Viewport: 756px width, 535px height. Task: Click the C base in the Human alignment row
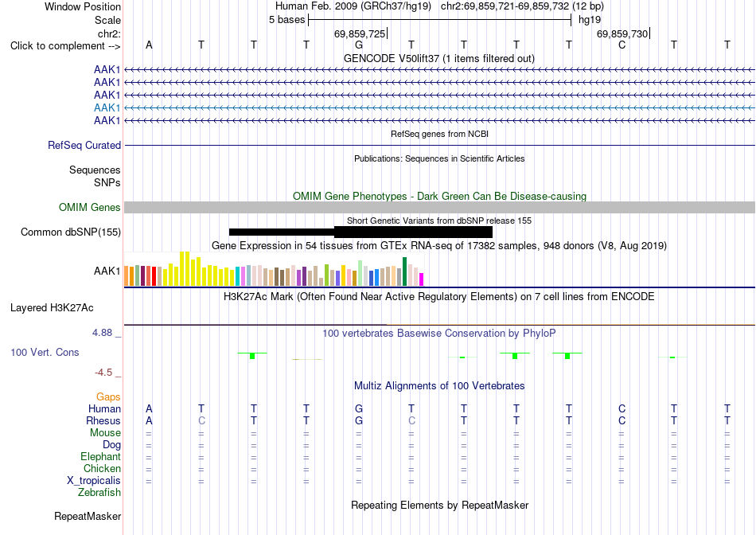(x=622, y=408)
